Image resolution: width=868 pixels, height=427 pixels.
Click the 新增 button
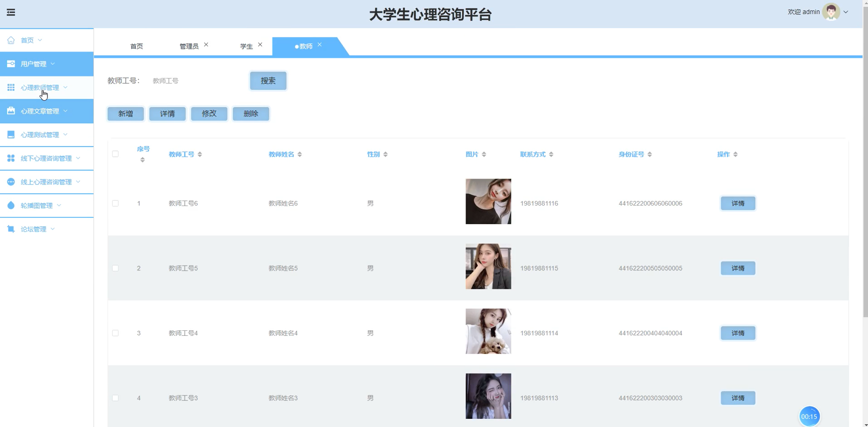(125, 113)
